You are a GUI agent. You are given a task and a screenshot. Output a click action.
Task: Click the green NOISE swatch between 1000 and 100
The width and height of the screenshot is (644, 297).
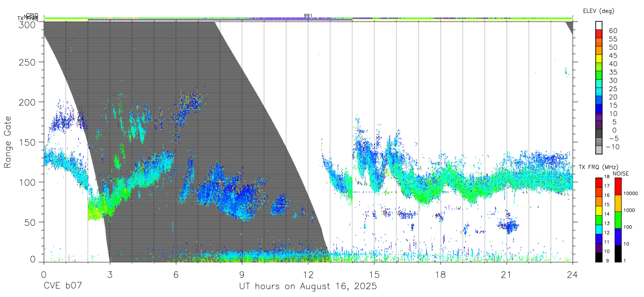(x=617, y=219)
